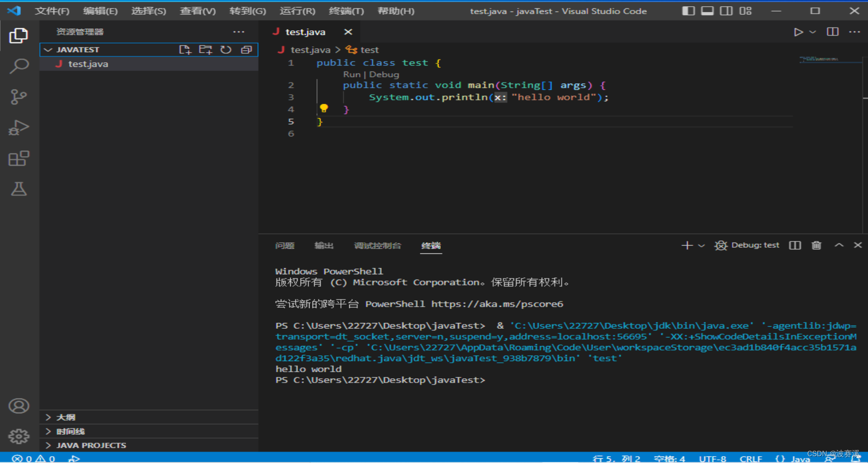The height and width of the screenshot is (463, 868).
Task: Open the Manage gear settings icon
Action: pyautogui.click(x=19, y=436)
